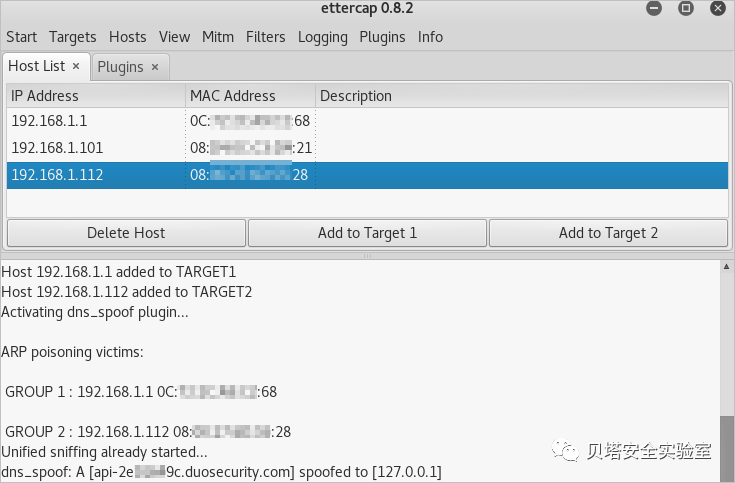Viewport: 735px width, 483px height.
Task: Click the log pane scroll-up arrow
Action: [727, 266]
